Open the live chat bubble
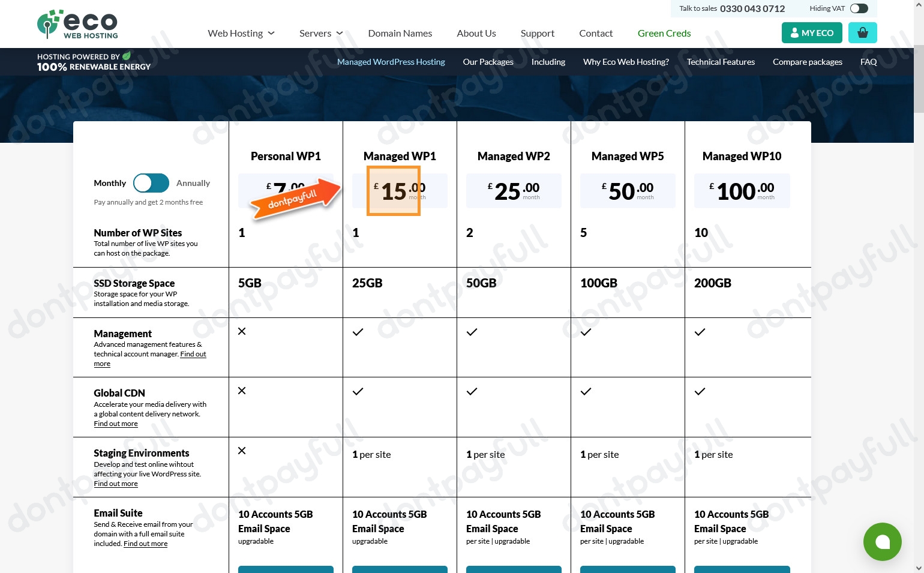 coord(882,542)
